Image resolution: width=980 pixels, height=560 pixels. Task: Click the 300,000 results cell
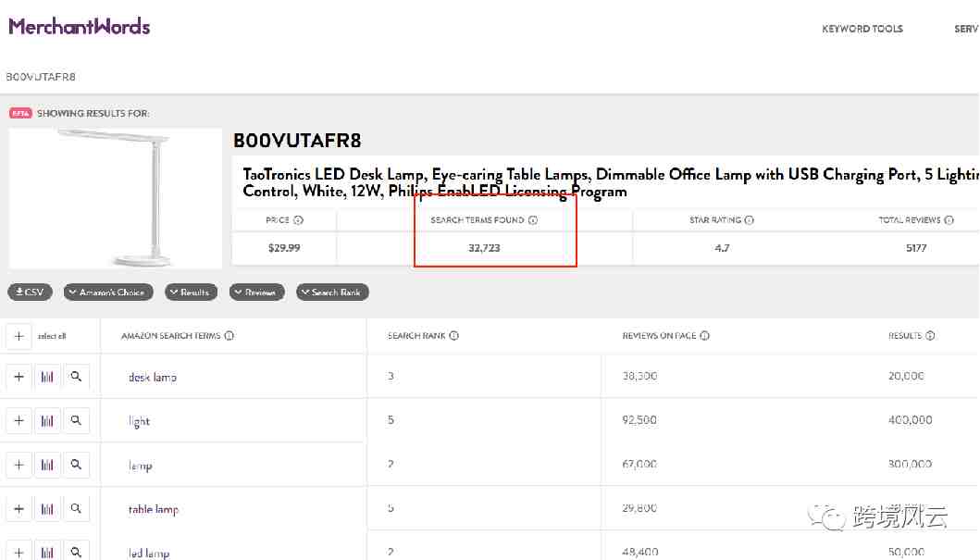click(x=910, y=465)
